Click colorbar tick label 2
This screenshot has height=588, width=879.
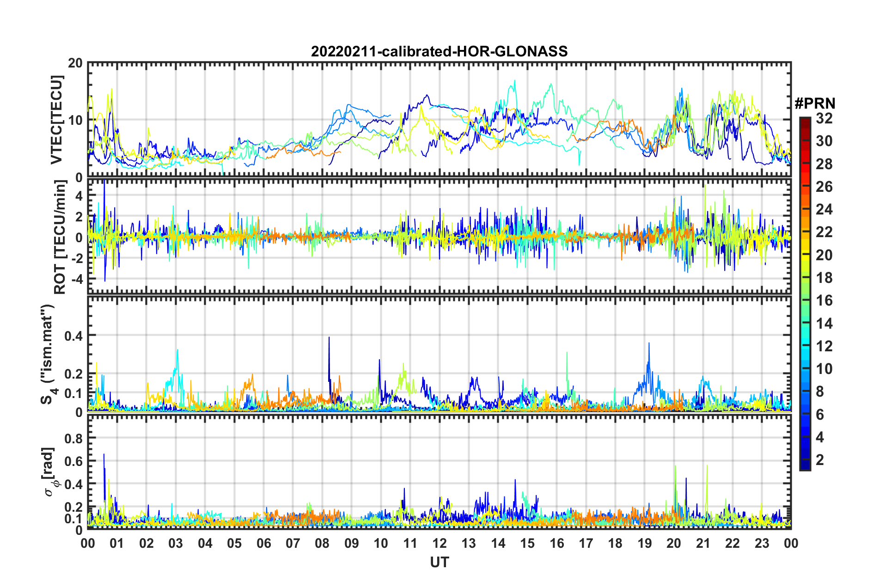[820, 459]
